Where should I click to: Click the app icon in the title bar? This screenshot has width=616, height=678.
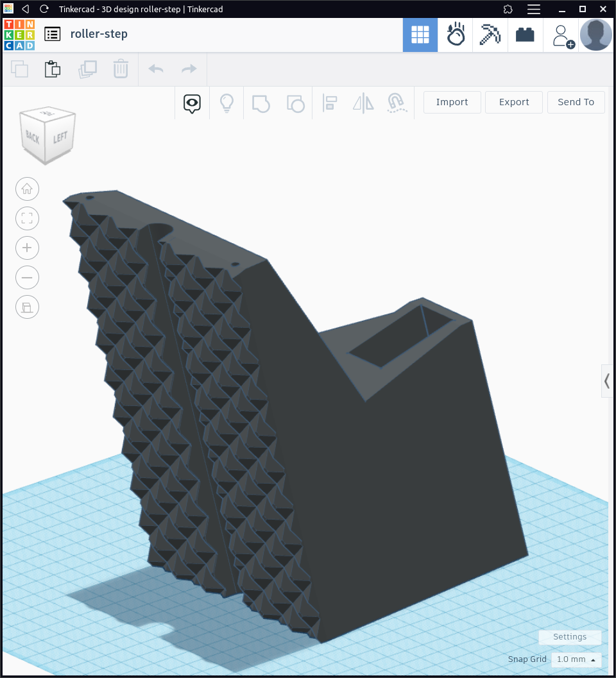tap(8, 8)
